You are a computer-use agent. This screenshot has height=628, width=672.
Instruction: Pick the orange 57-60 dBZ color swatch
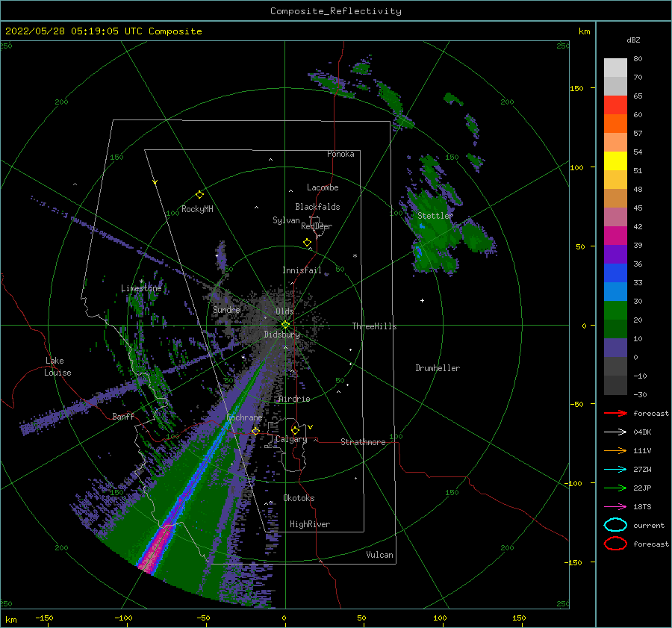click(615, 123)
